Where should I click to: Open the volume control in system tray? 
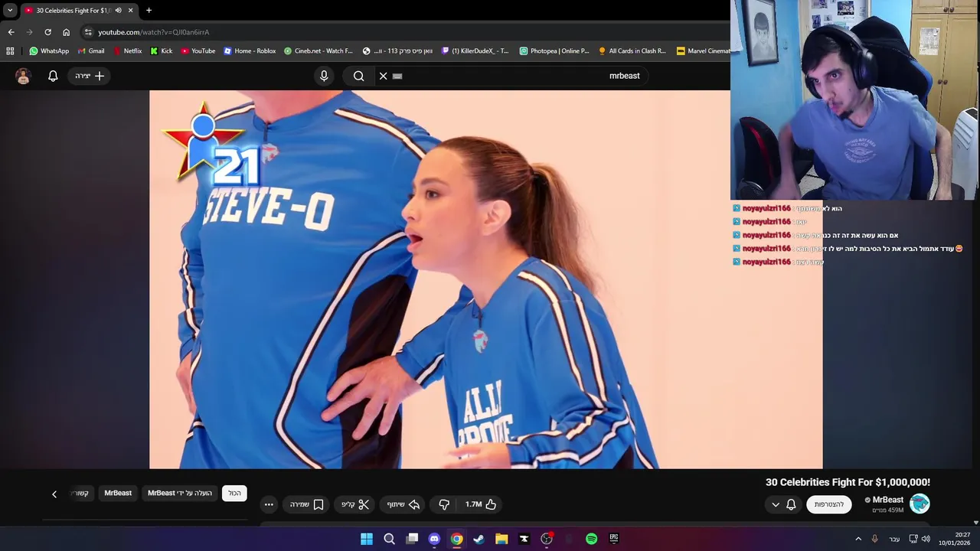(926, 539)
